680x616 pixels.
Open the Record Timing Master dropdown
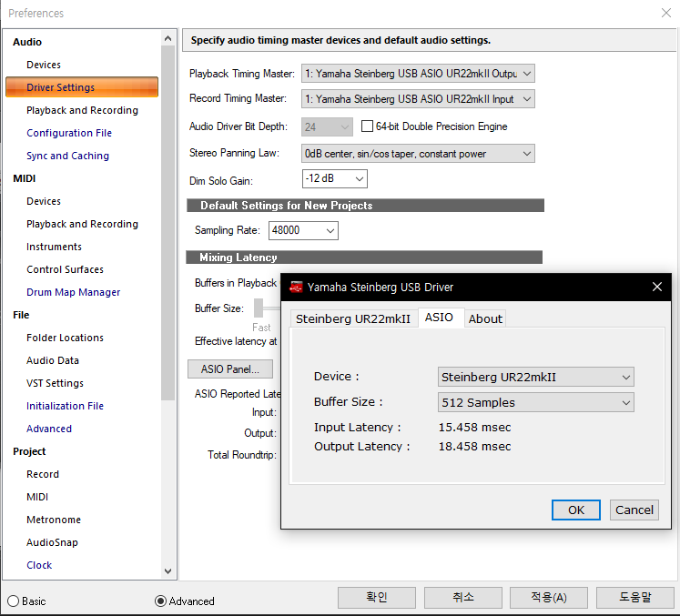pos(418,98)
